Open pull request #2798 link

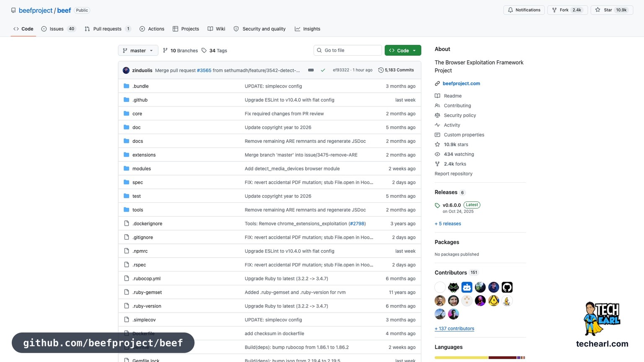point(358,224)
